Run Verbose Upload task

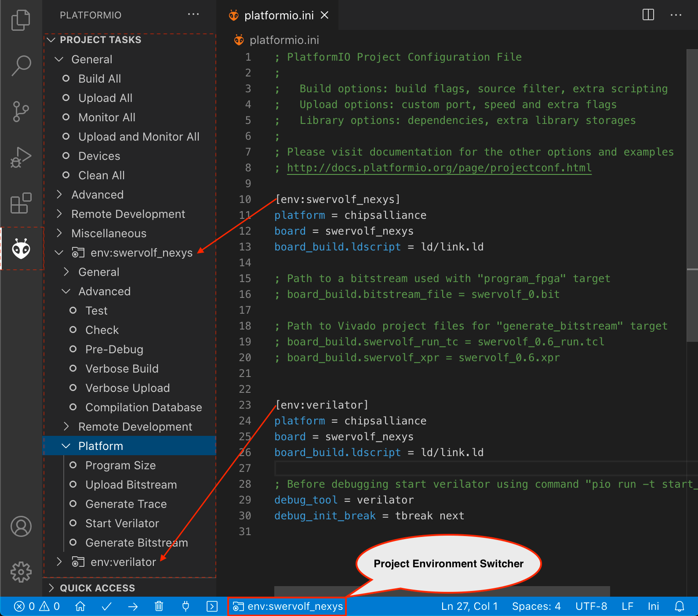click(130, 388)
